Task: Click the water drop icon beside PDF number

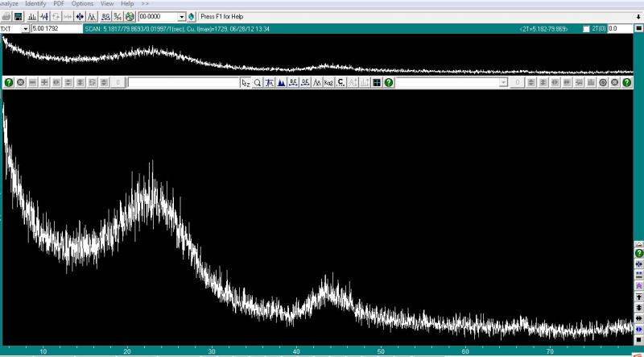Action: (192, 16)
